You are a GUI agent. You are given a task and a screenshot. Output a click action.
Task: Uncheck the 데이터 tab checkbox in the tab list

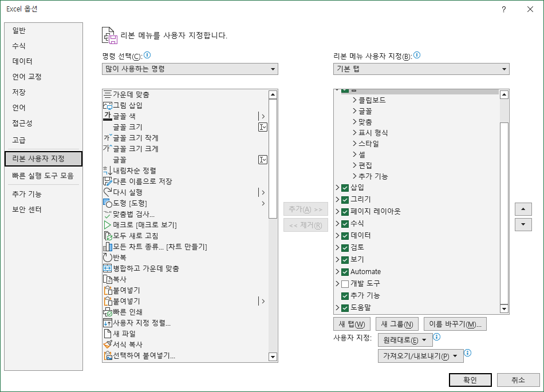(345, 236)
